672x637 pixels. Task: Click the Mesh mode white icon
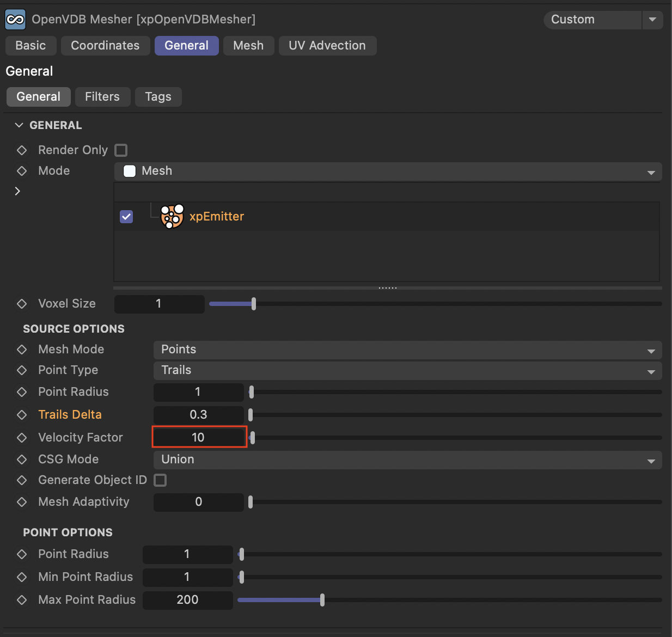(130, 171)
